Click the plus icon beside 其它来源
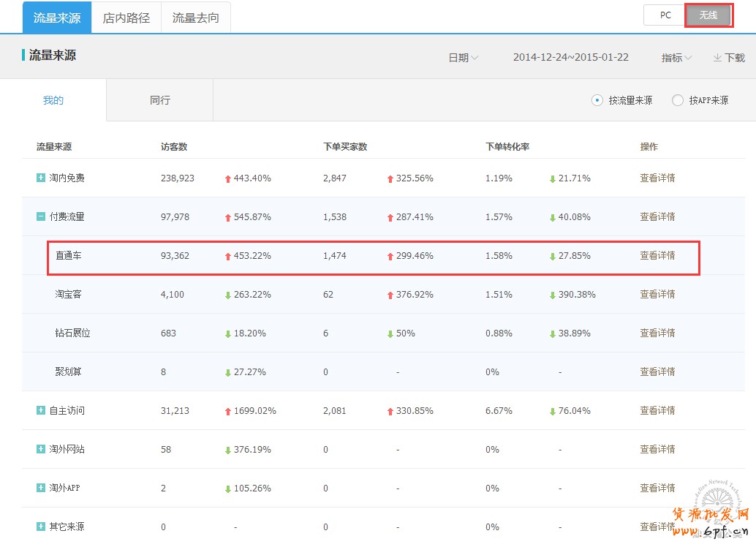The image size is (756, 547). pos(41,527)
